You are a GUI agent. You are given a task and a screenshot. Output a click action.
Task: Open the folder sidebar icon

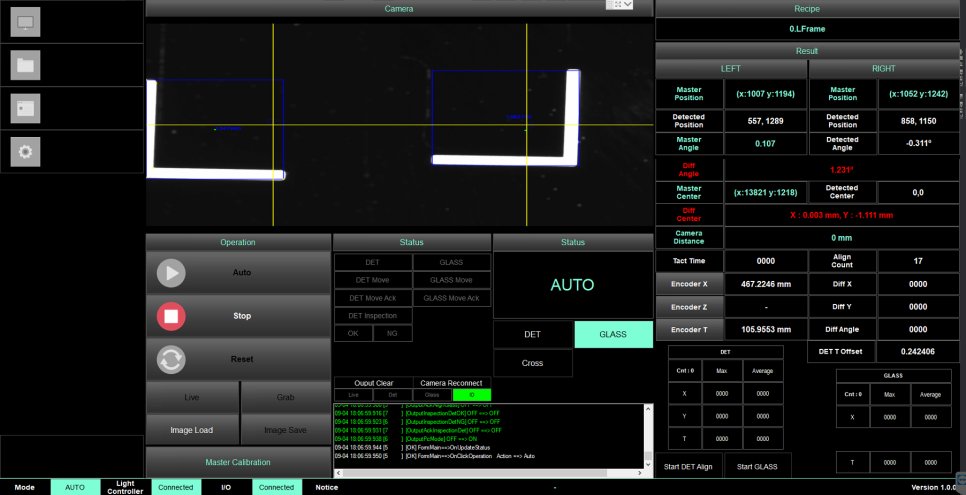(25, 65)
